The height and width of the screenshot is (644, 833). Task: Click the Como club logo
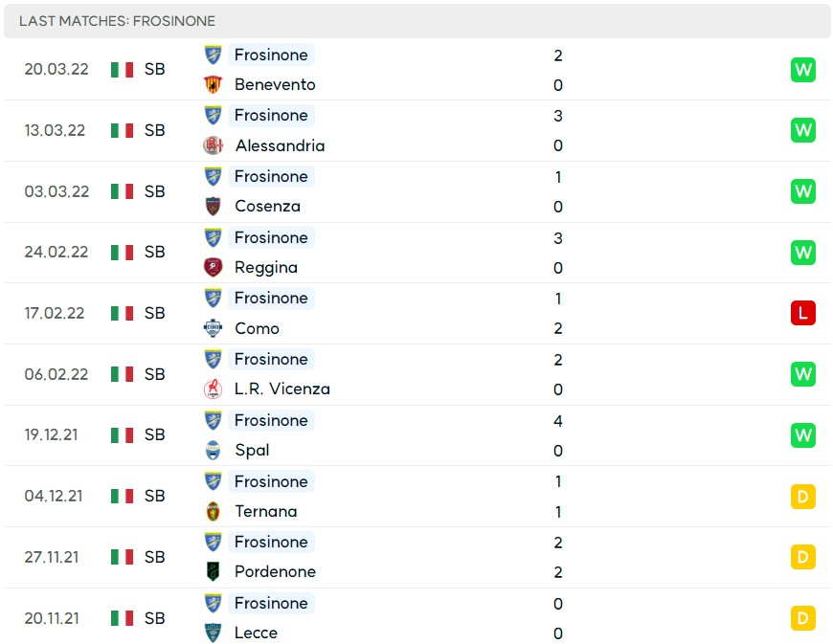coord(213,328)
